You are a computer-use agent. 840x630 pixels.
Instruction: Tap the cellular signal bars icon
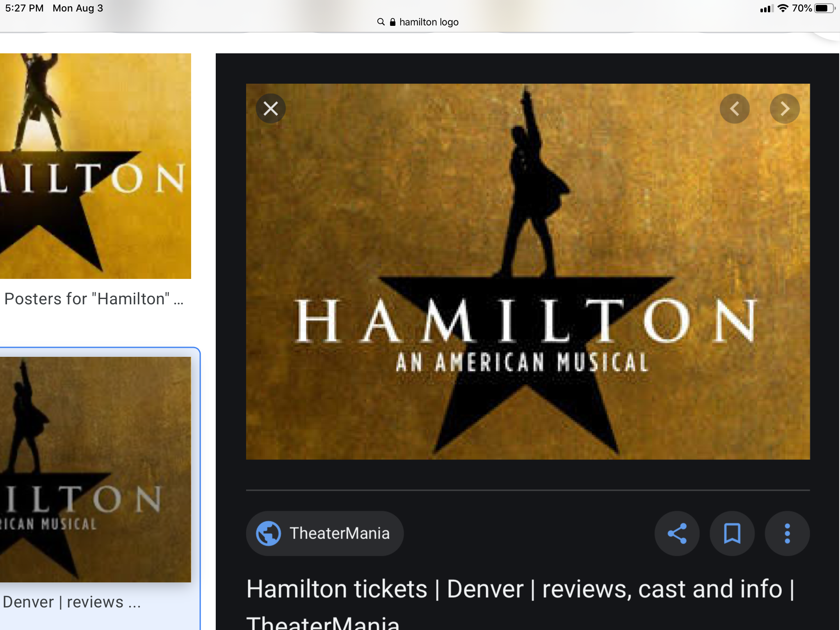tap(766, 8)
